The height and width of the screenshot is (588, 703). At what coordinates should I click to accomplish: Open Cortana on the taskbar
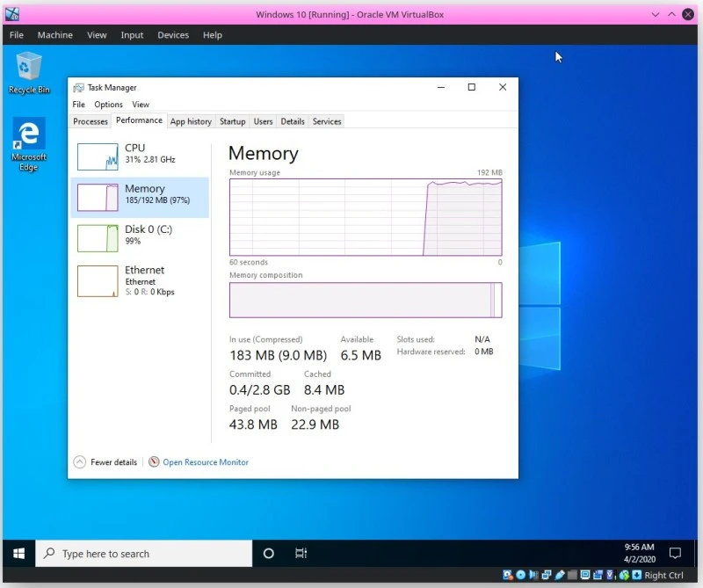pyautogui.click(x=268, y=553)
